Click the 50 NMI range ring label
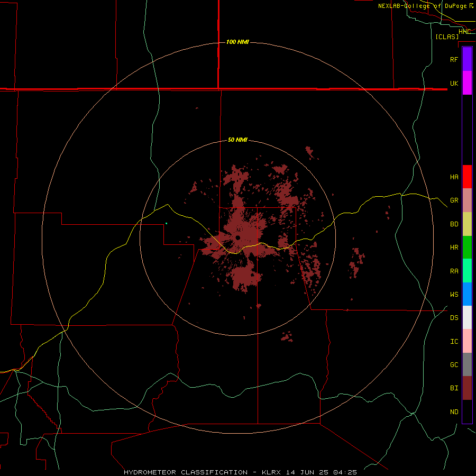This screenshot has width=476, height=476. click(x=237, y=140)
